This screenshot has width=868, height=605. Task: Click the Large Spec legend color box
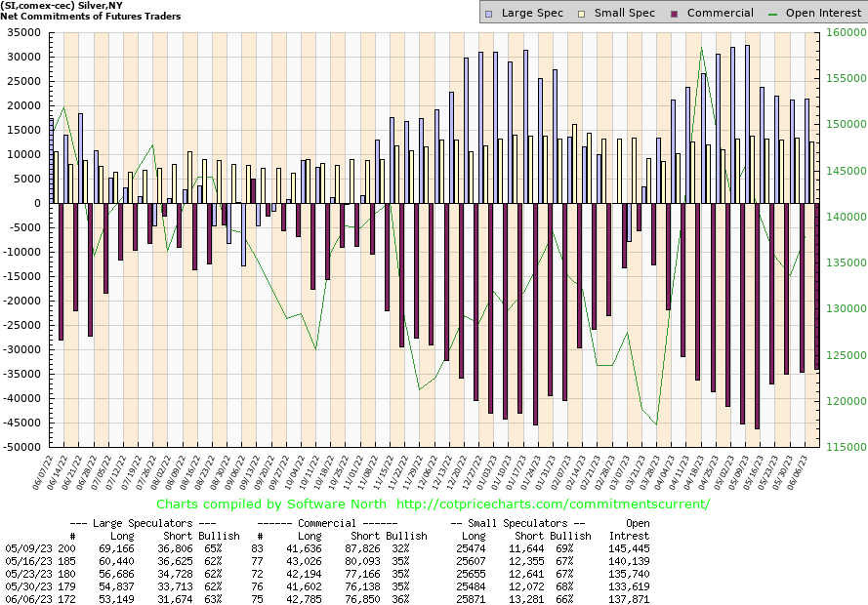coord(491,13)
